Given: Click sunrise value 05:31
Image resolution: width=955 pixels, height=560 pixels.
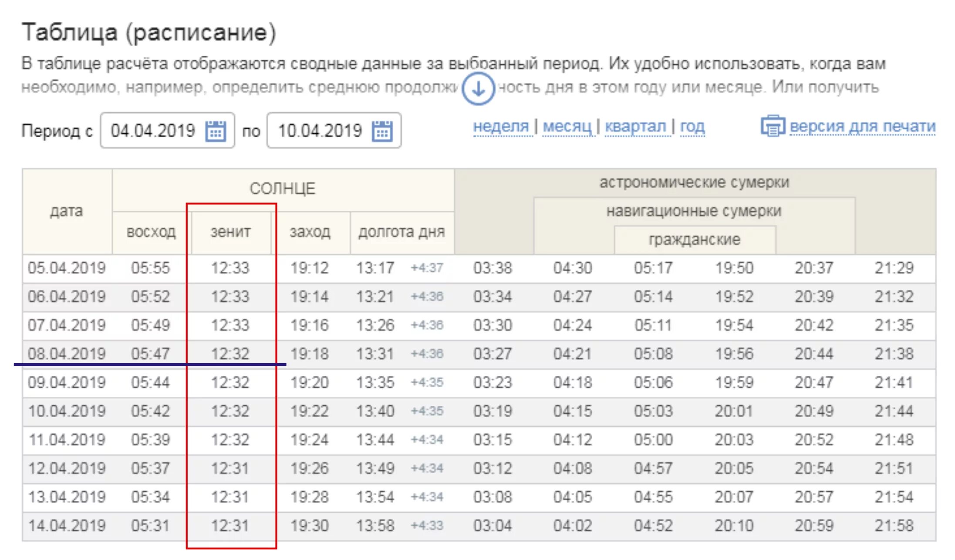Looking at the screenshot, I should pyautogui.click(x=150, y=526).
